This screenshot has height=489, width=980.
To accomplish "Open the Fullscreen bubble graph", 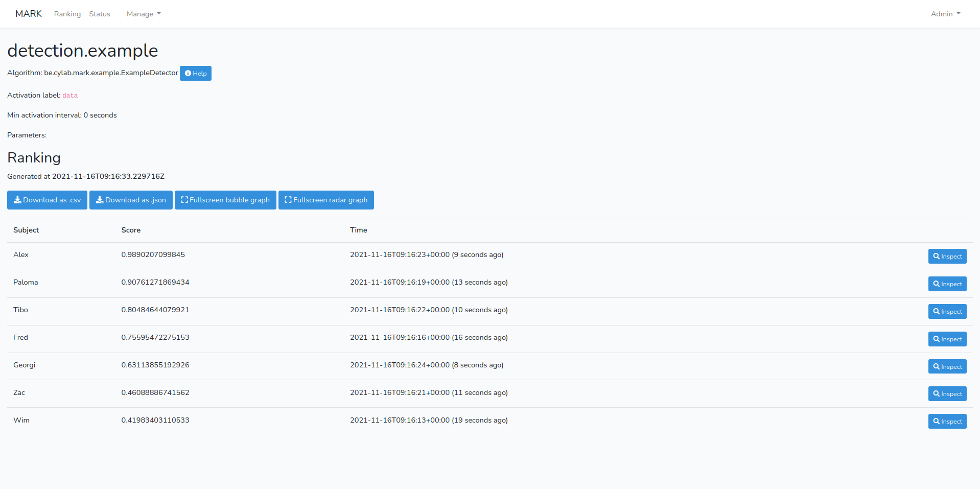I will point(225,200).
